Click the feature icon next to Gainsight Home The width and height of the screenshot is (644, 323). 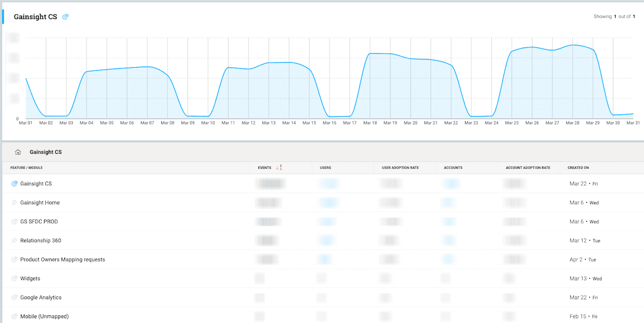pyautogui.click(x=14, y=202)
